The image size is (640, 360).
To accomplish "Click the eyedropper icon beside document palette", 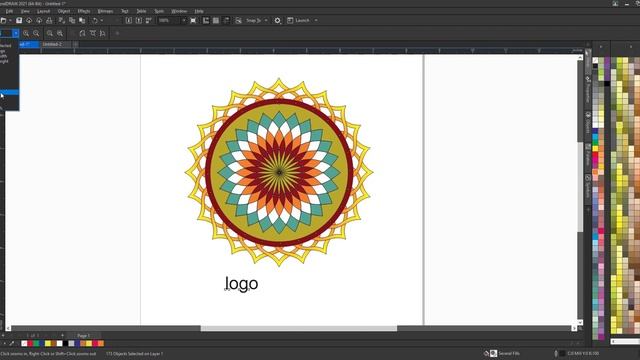I will (11, 343).
